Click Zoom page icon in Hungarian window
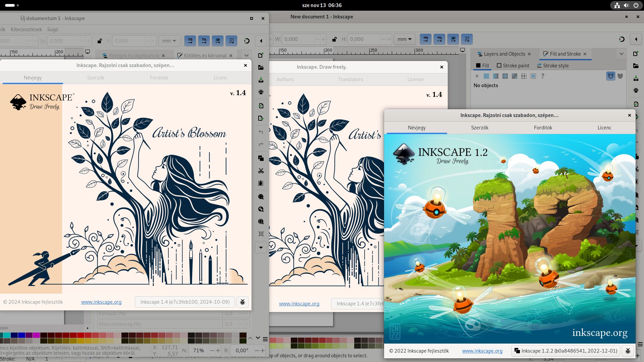Viewport: 644px width, 362px height. [261, 222]
